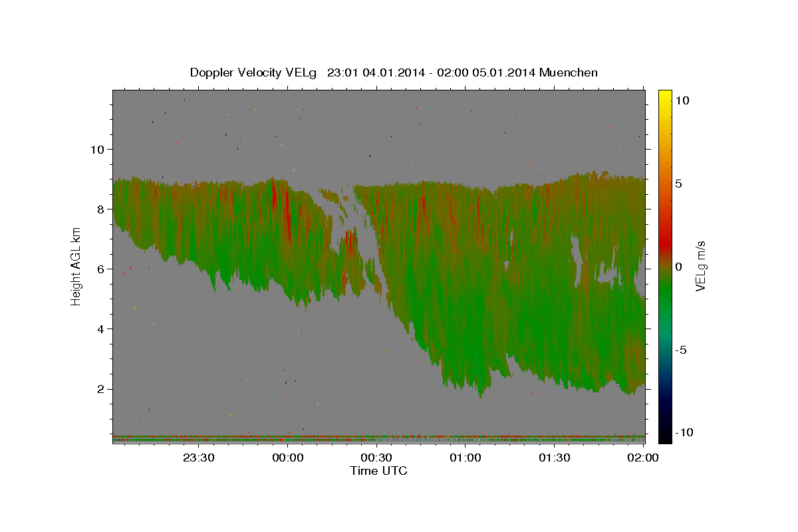Image resolution: width=798 pixels, height=532 pixels.
Task: Click the y-axis tick label '8' km
Action: [x=100, y=209]
